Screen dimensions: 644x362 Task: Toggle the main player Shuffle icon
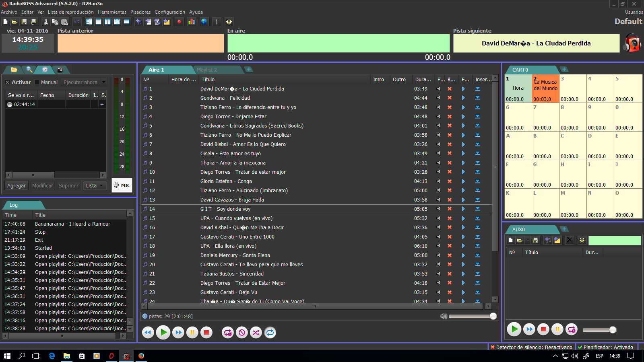click(x=256, y=332)
